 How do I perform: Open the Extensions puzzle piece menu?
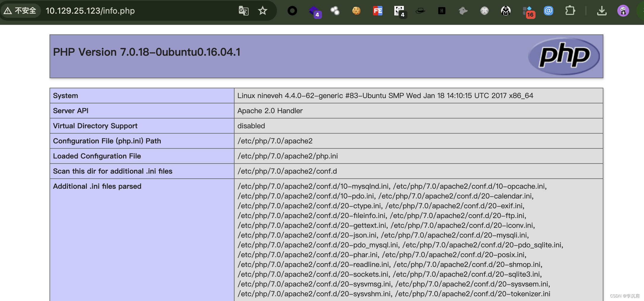(x=570, y=11)
